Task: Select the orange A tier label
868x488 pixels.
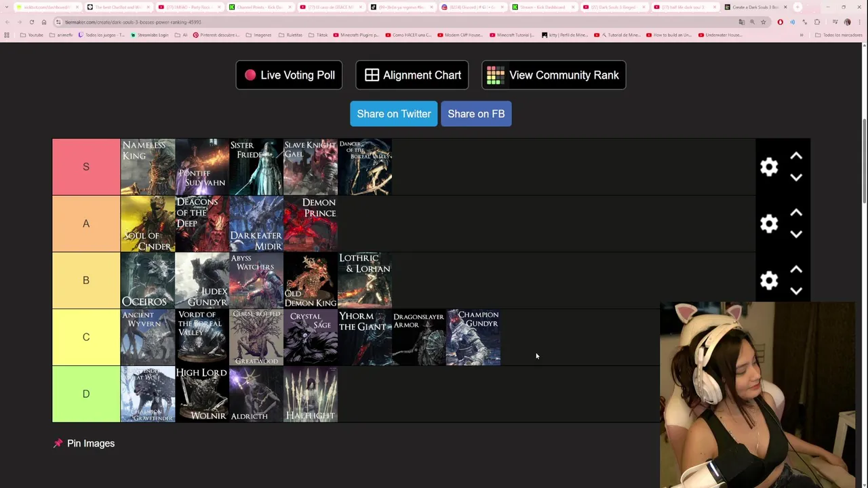Action: coord(86,224)
